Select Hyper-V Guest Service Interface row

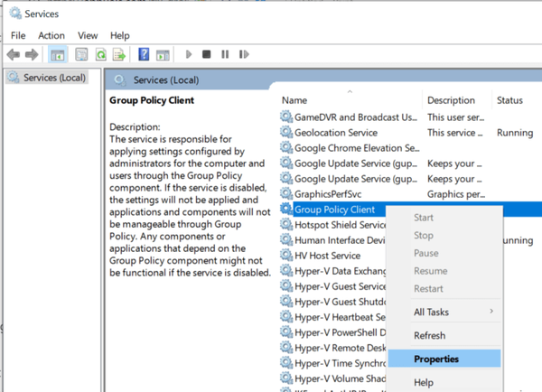[332, 286]
